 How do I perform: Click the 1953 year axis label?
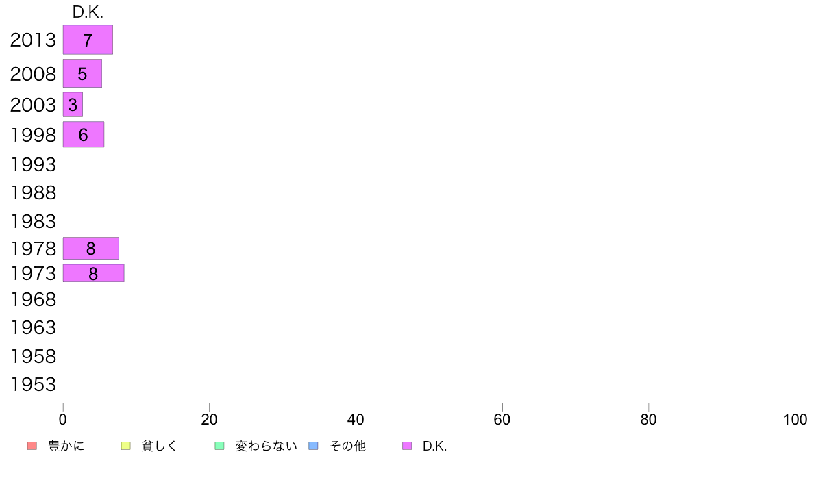[x=33, y=385]
